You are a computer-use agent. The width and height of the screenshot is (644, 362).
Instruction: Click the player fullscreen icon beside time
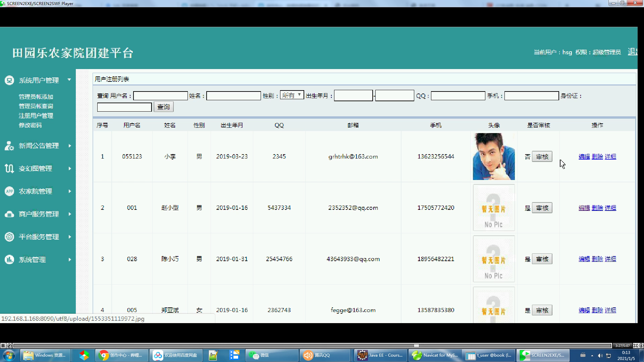(636, 346)
